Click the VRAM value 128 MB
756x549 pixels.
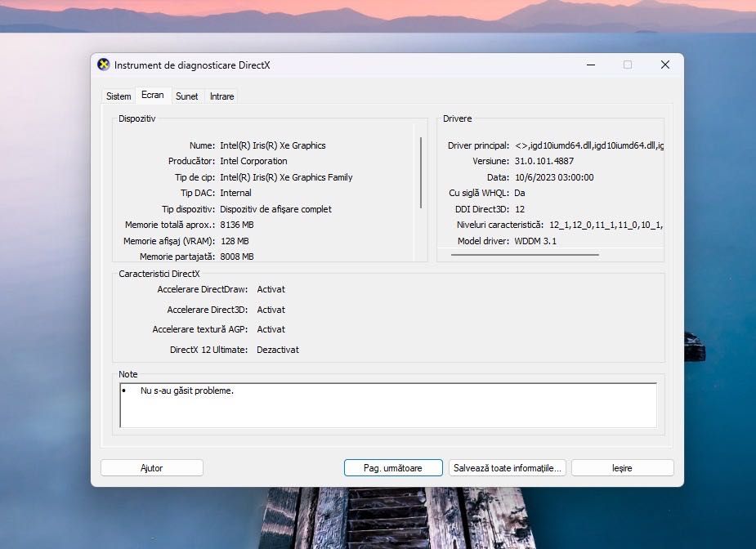(235, 241)
